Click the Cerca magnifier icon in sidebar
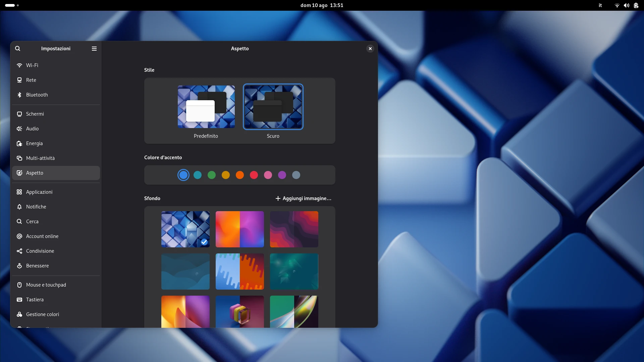This screenshot has width=644, height=362. (x=19, y=222)
